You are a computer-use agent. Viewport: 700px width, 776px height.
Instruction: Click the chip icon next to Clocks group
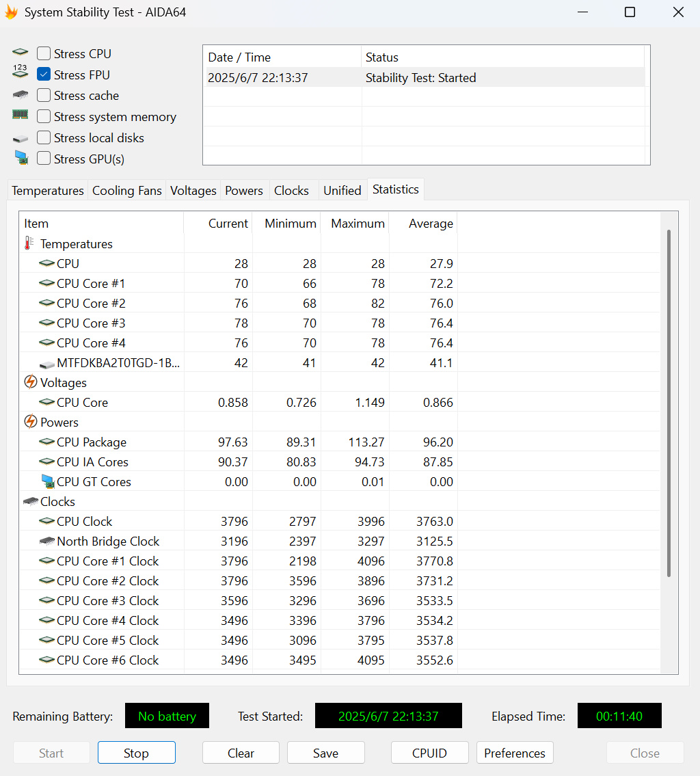[31, 501]
